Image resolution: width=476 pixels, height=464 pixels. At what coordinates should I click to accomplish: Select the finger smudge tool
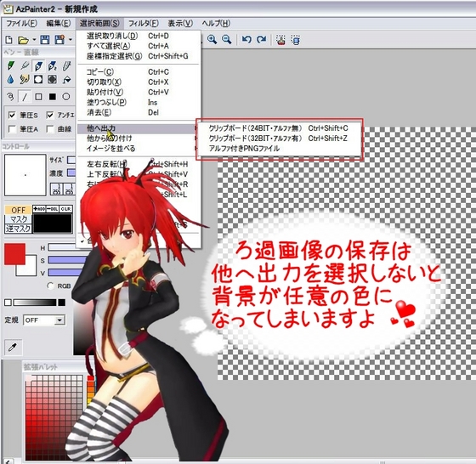click(25, 80)
